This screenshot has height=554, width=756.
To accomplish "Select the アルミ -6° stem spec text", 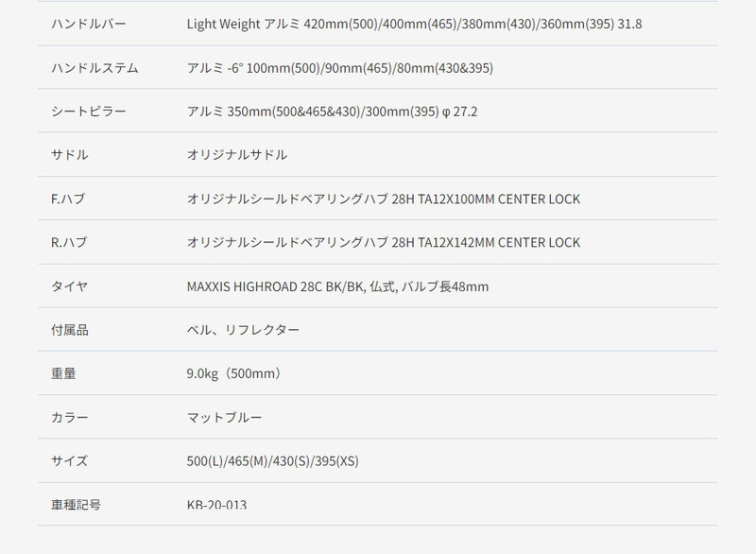I will pos(340,67).
